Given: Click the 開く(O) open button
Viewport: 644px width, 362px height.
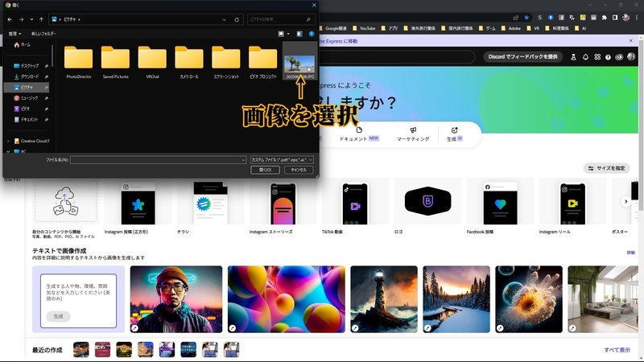Looking at the screenshot, I should click(x=265, y=170).
